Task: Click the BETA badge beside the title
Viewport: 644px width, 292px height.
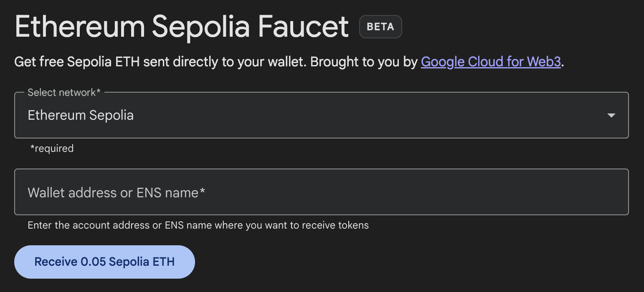Action: tap(380, 27)
